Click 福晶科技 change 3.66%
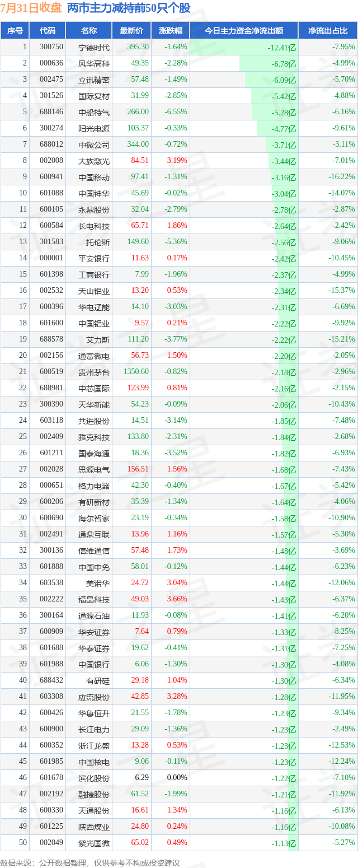This screenshot has width=358, height=868. (x=177, y=599)
